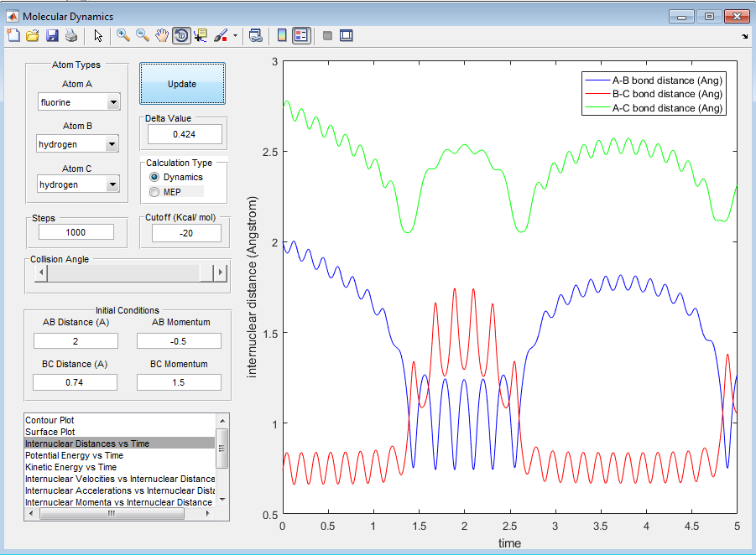
Task: Expand the Atom B hydrogen dropdown
Action: 112,144
